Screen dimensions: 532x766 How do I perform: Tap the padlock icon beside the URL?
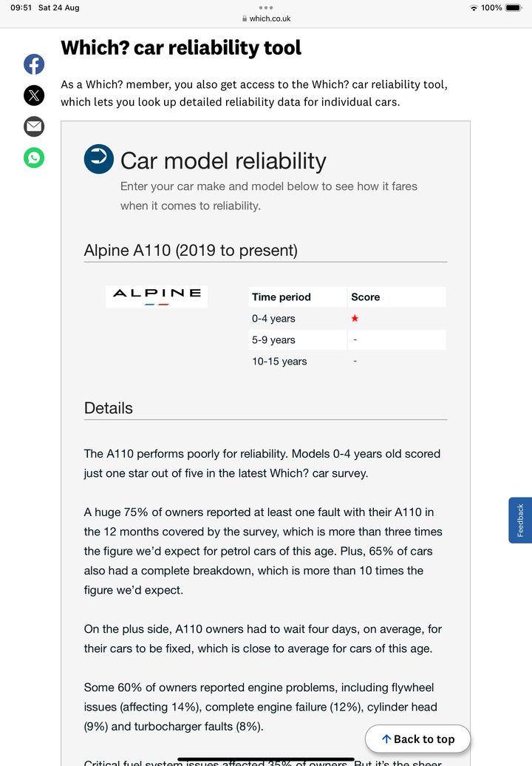(x=244, y=19)
